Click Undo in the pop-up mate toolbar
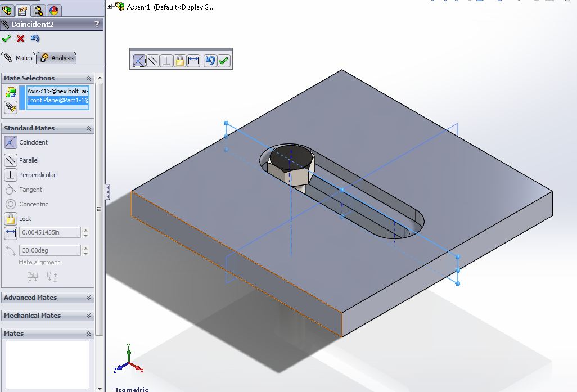The height and width of the screenshot is (392, 577). [210, 60]
